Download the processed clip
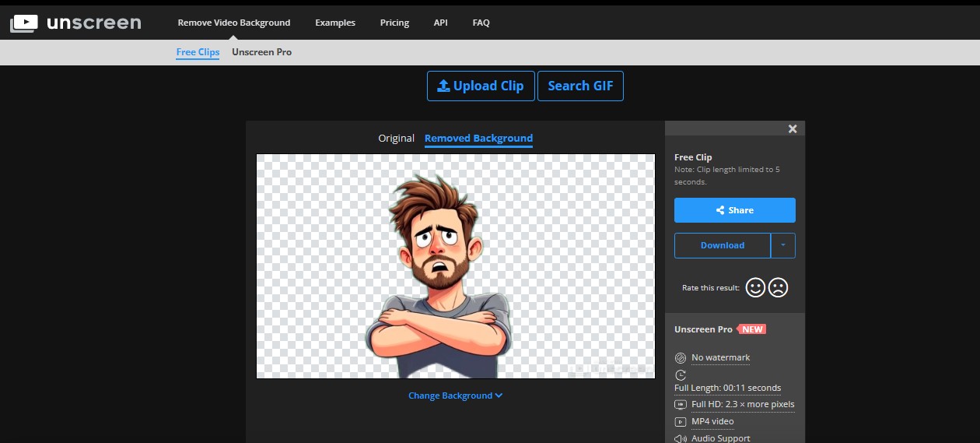Screen dimensions: 980x443 click(x=723, y=245)
